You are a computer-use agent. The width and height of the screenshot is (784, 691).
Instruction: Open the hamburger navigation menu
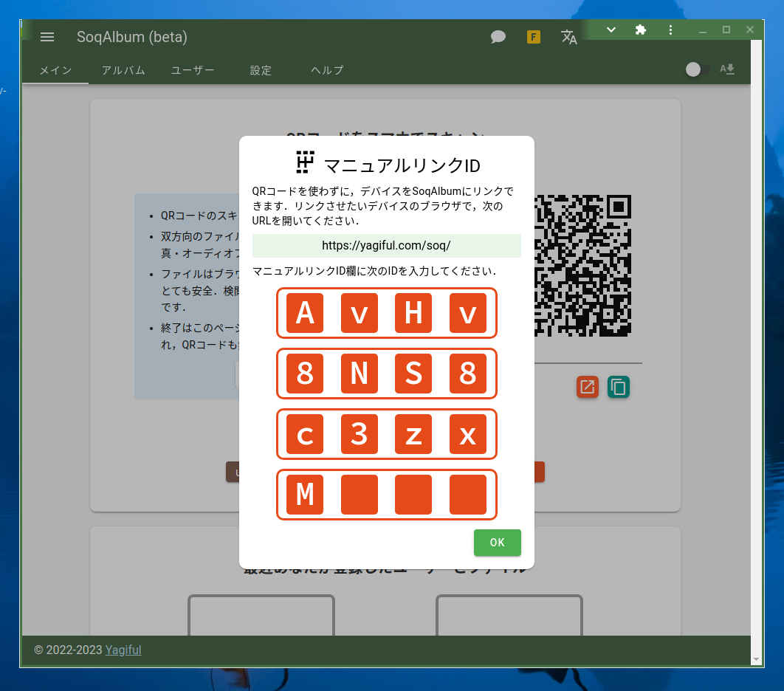click(x=47, y=37)
